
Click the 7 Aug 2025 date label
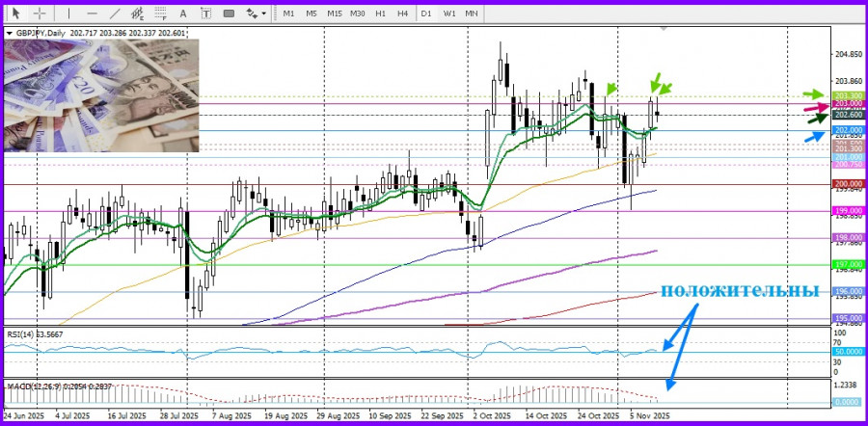pyautogui.click(x=231, y=415)
